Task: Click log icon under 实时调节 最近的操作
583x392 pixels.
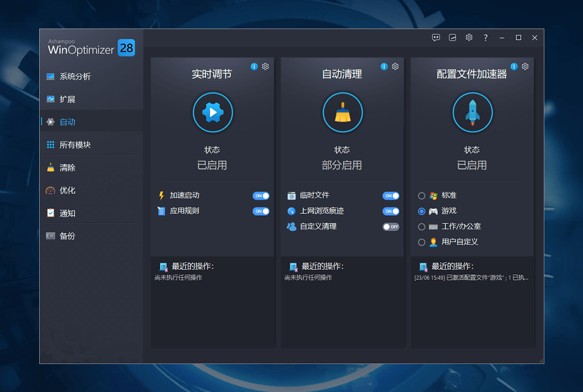Action: (163, 267)
